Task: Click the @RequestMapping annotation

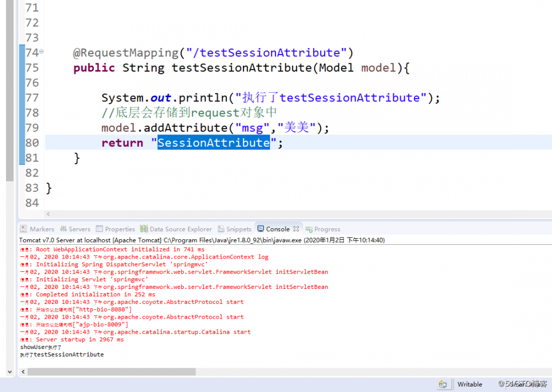Action: tap(126, 53)
